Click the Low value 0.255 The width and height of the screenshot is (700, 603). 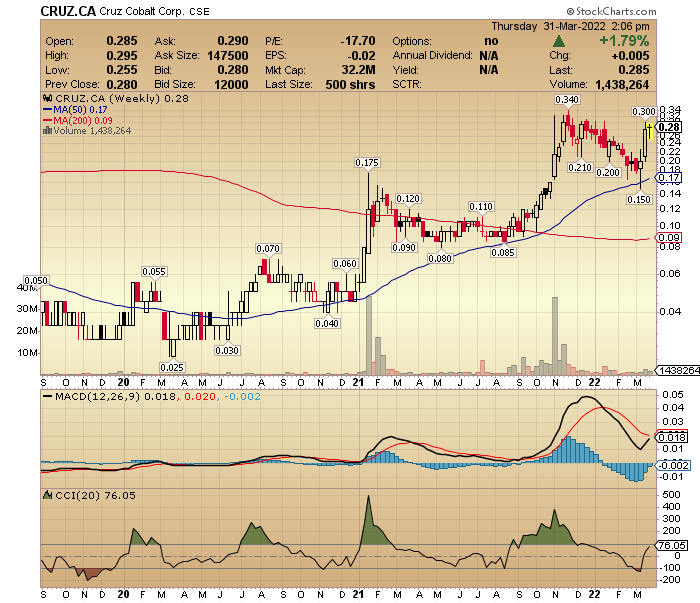click(122, 70)
